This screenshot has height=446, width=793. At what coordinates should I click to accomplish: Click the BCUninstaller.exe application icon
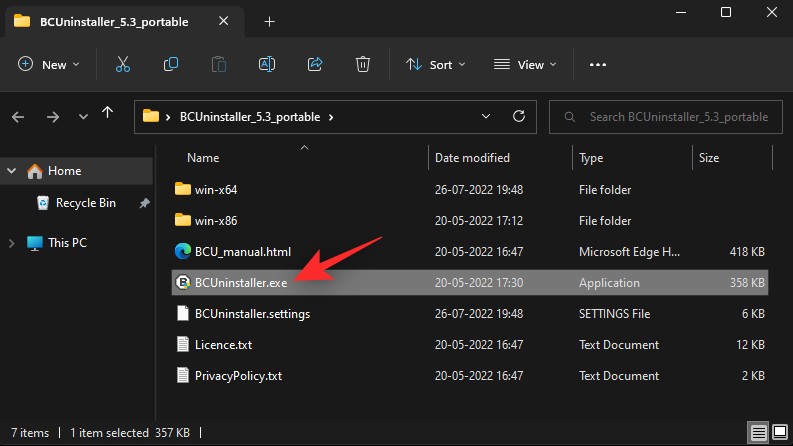(183, 282)
